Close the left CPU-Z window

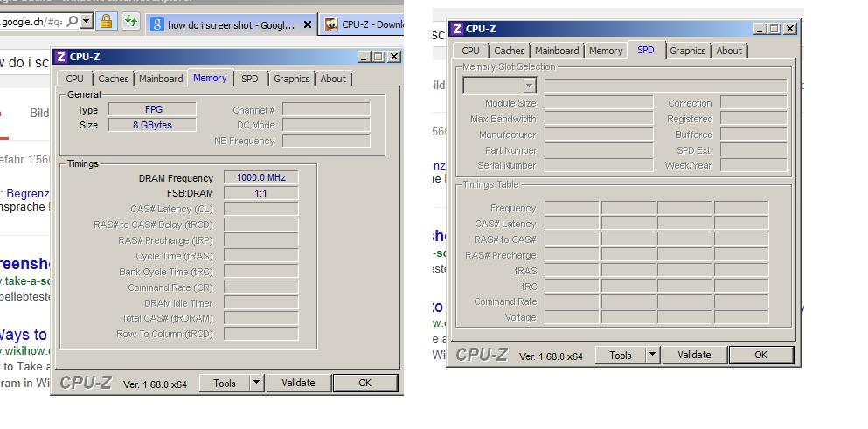point(393,57)
